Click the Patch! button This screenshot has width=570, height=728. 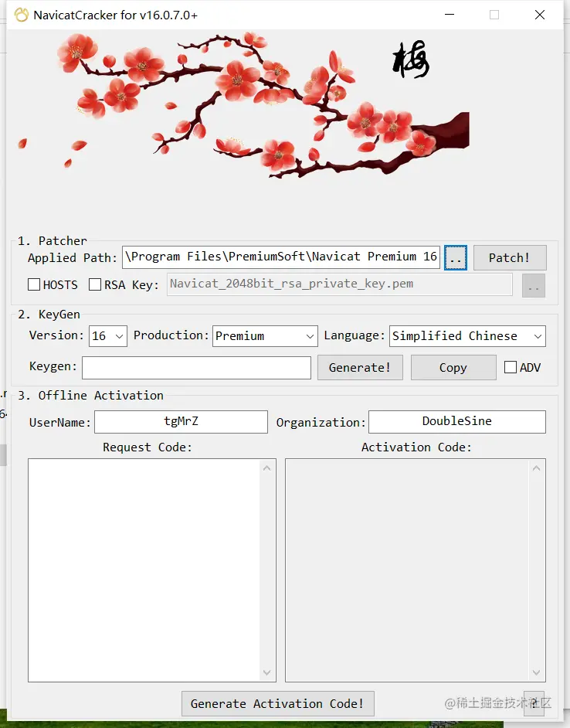[510, 257]
